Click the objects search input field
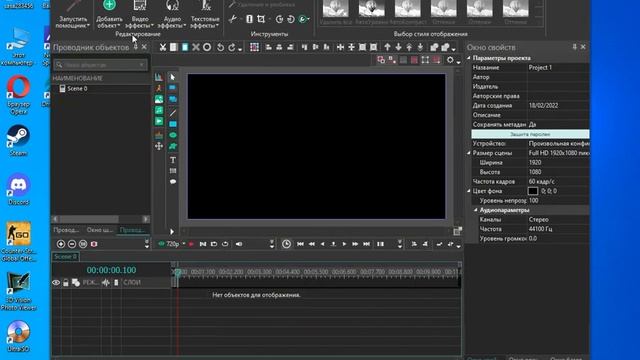The width and height of the screenshot is (640, 360). pyautogui.click(x=100, y=64)
